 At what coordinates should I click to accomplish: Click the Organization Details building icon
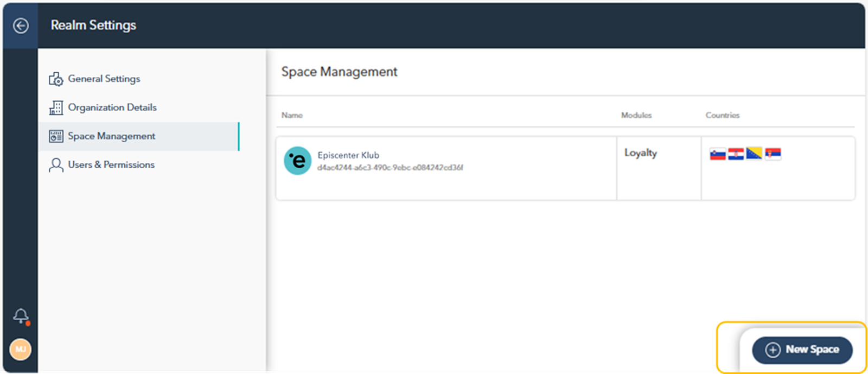tap(56, 107)
